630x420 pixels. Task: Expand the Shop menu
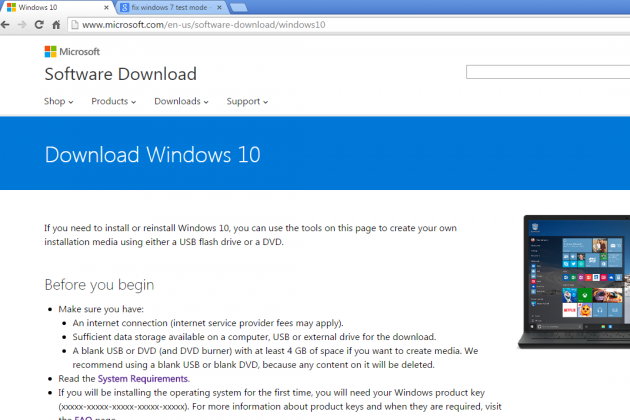(59, 101)
